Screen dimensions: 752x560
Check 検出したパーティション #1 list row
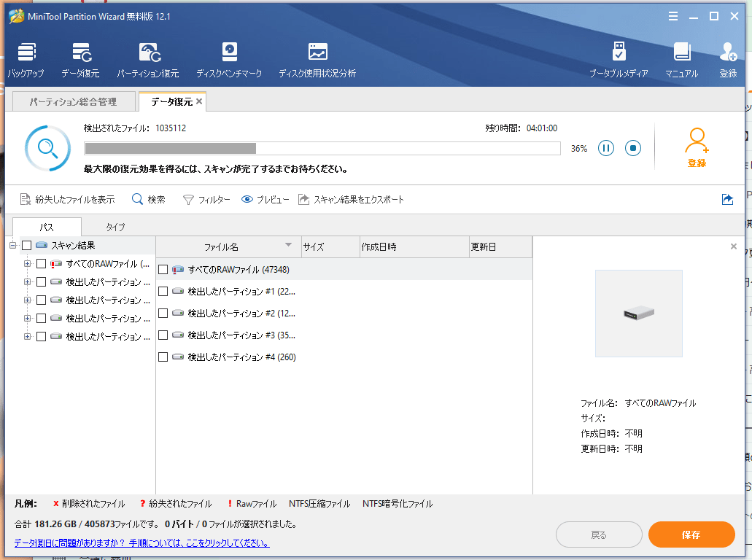(x=163, y=291)
